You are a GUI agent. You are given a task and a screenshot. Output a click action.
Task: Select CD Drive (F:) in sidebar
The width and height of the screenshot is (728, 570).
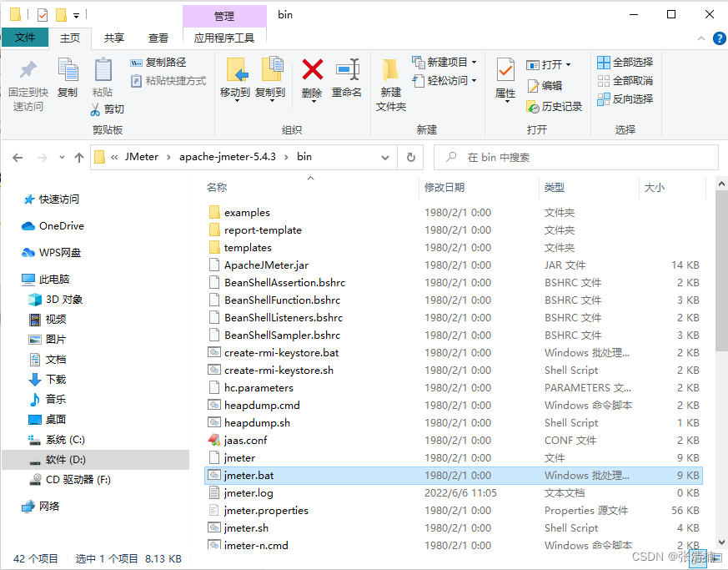(70, 479)
